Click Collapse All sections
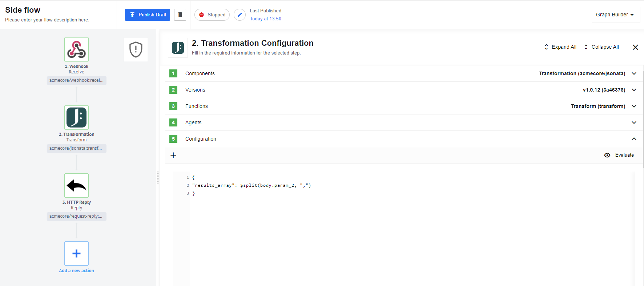Viewport: 644px width, 286px height. [x=601, y=47]
